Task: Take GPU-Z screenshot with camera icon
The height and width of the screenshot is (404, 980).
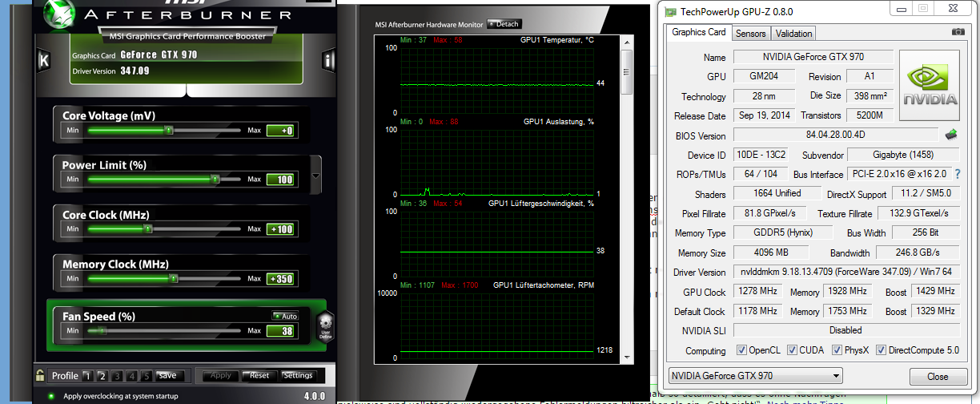Action: click(x=958, y=32)
